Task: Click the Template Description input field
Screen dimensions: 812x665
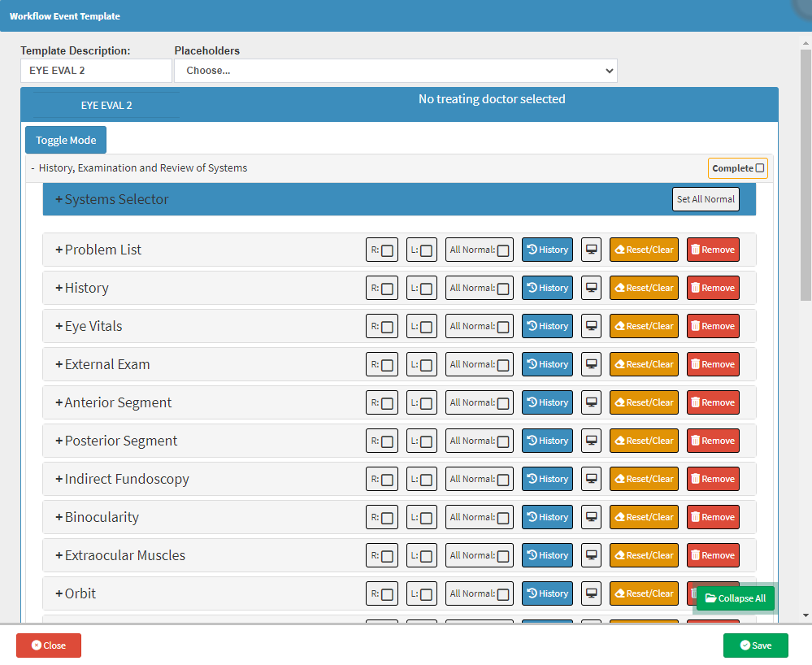Action: [x=96, y=71]
